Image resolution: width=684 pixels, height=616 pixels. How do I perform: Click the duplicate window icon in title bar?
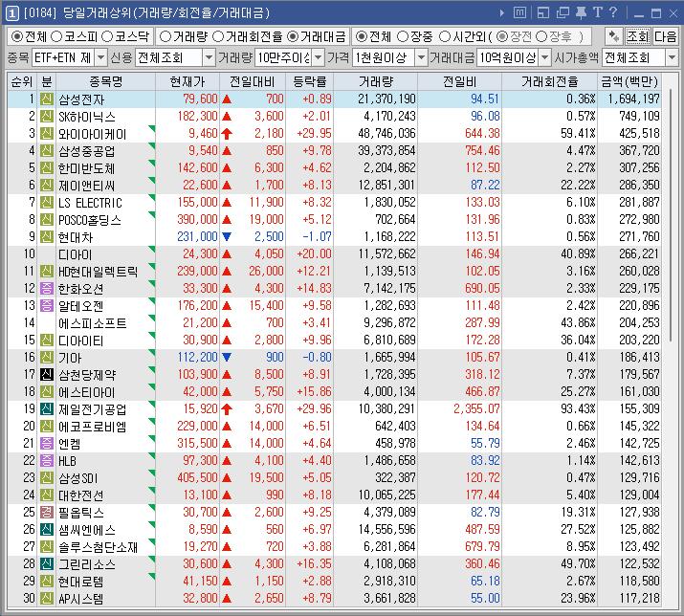click(x=563, y=13)
